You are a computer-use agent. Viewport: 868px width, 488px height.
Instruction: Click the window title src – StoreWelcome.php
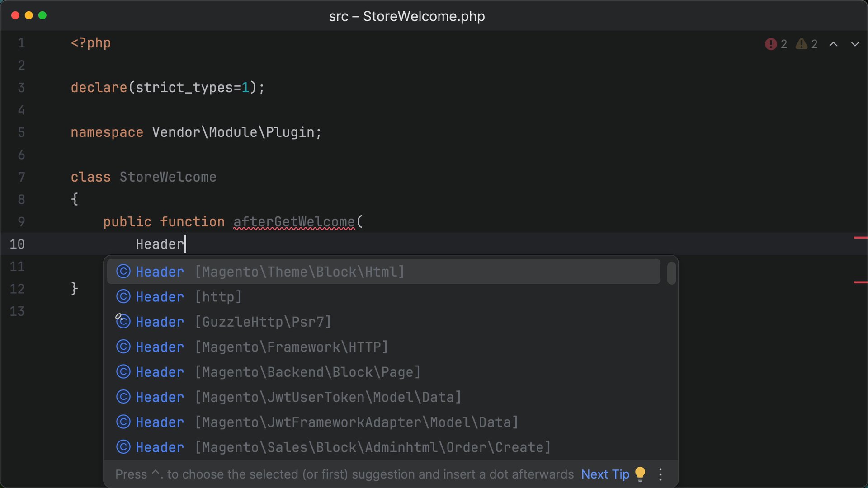coord(407,16)
